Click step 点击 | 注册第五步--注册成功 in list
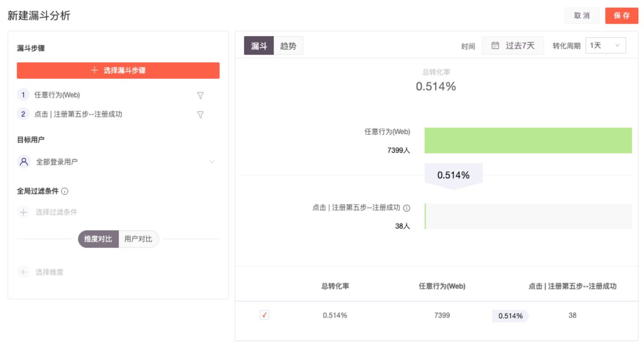 pyautogui.click(x=78, y=114)
